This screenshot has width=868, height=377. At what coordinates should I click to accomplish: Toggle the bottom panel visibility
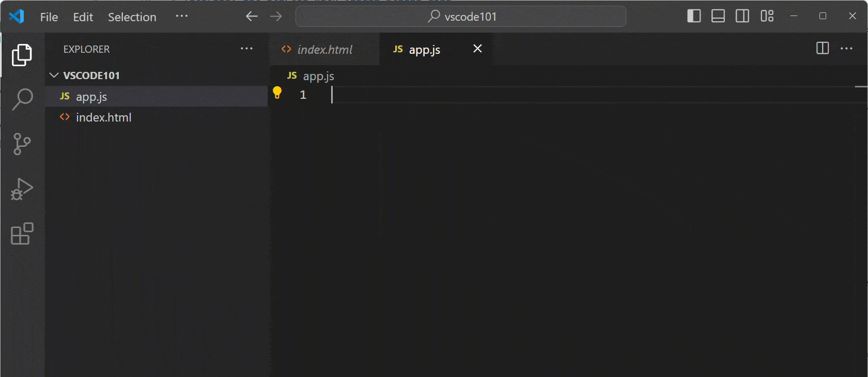click(x=718, y=16)
